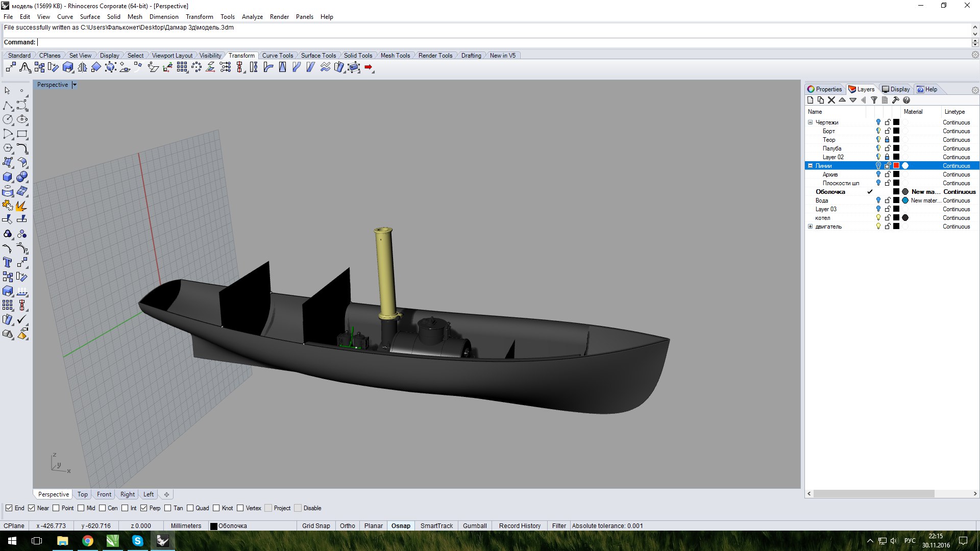Click the Mirror tool icon
This screenshot has width=980, height=551.
pos(82,67)
